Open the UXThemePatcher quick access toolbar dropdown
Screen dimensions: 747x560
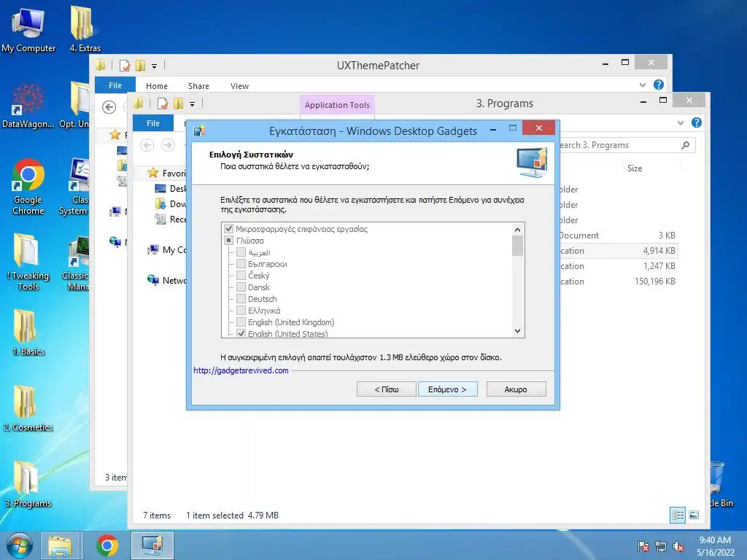[x=154, y=66]
